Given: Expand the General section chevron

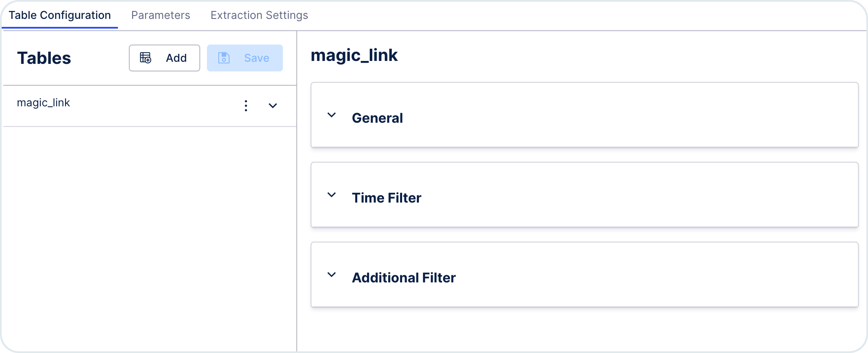Looking at the screenshot, I should pyautogui.click(x=332, y=115).
